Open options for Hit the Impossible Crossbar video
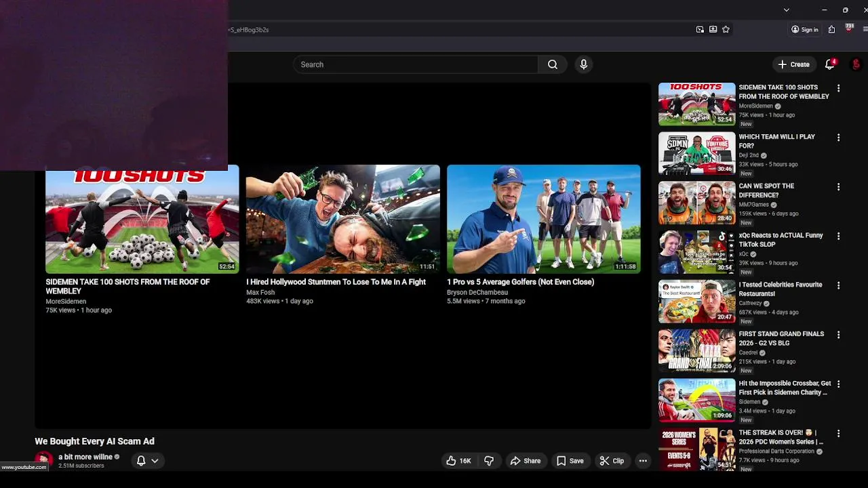The image size is (868, 488). click(x=838, y=384)
